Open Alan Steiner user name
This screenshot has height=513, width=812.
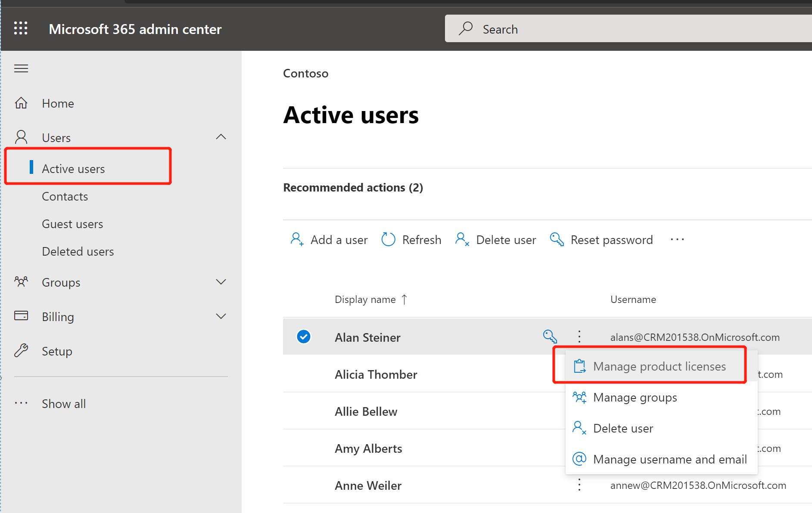coord(367,337)
